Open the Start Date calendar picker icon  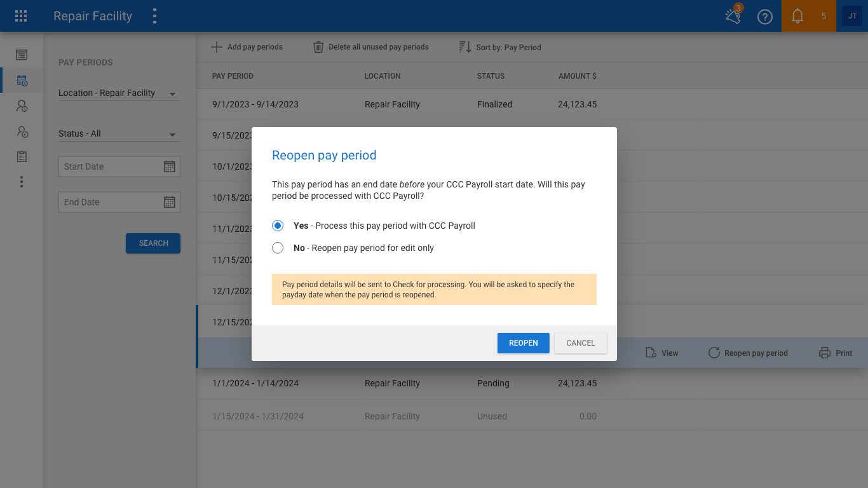click(x=169, y=166)
